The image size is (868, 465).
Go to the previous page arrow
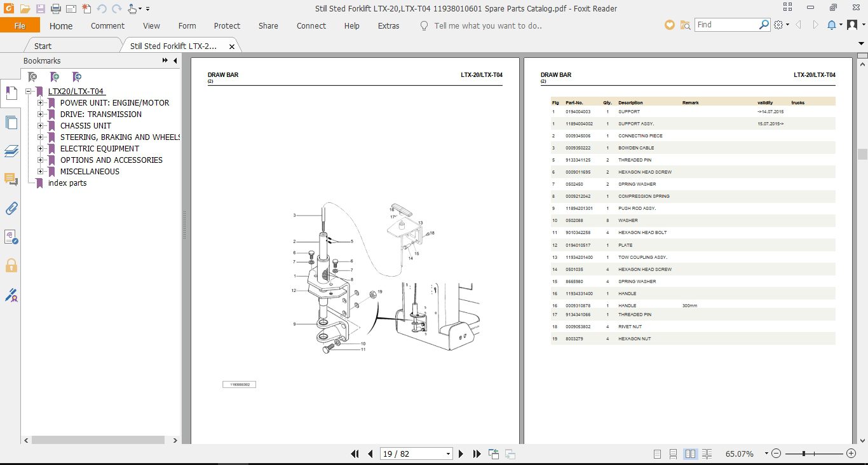click(x=370, y=454)
